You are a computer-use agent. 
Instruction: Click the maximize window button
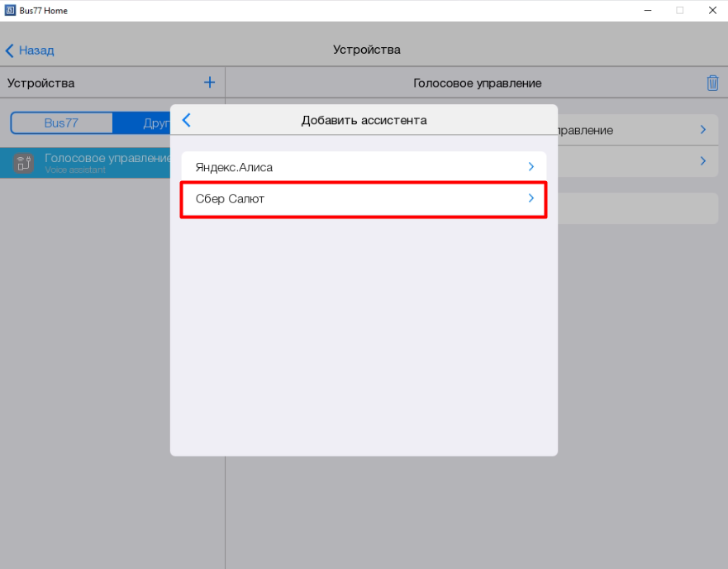tap(679, 11)
